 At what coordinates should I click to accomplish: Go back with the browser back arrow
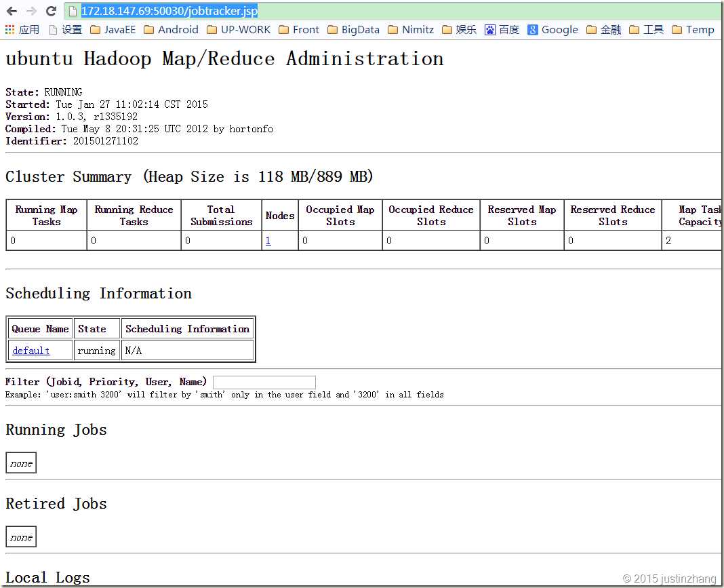click(12, 11)
